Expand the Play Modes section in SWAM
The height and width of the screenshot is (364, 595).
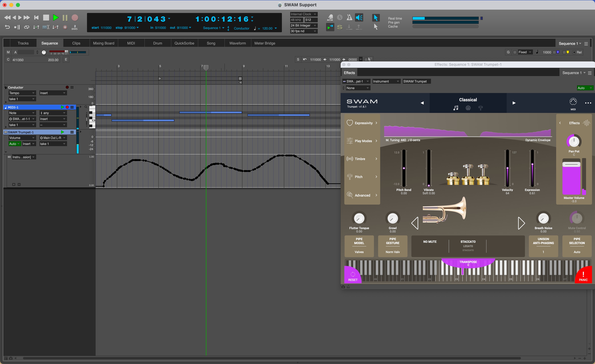(362, 141)
